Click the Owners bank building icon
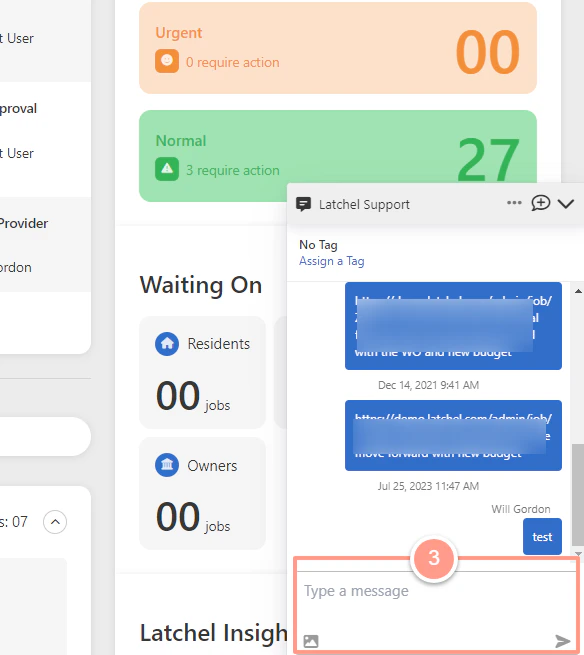584x655 pixels. 167,465
